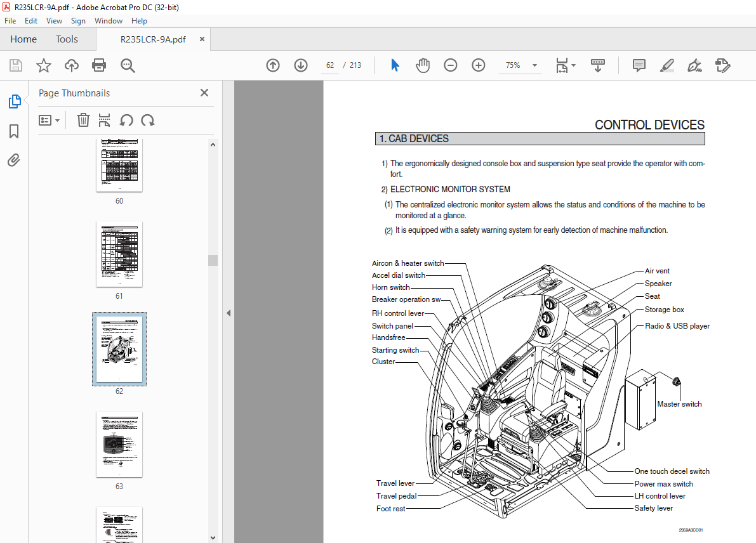
Task: Click the cloud upload icon
Action: (72, 65)
